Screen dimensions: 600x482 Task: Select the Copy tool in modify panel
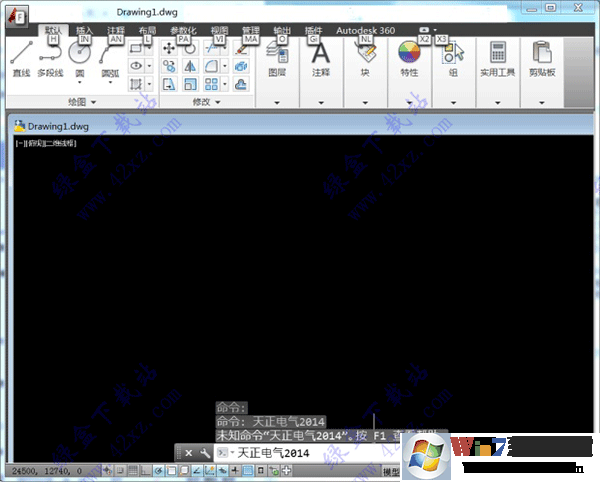[169, 66]
